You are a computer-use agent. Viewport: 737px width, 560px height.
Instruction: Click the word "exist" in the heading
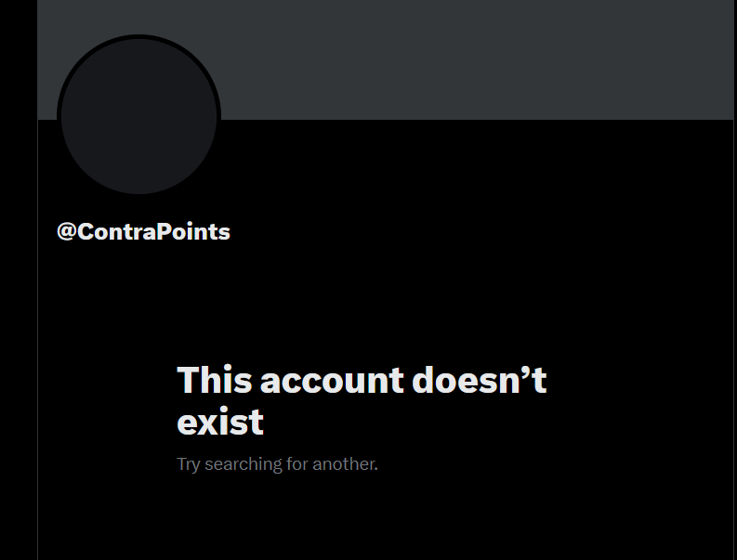(x=220, y=422)
